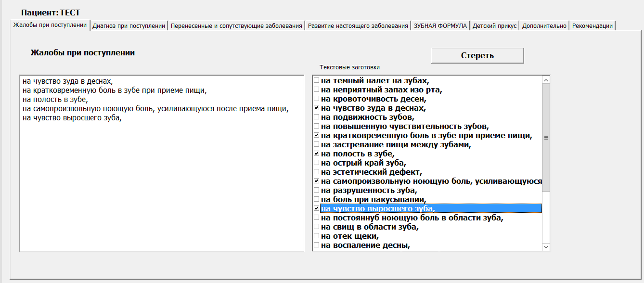Click inside the complaints text area

(162, 183)
